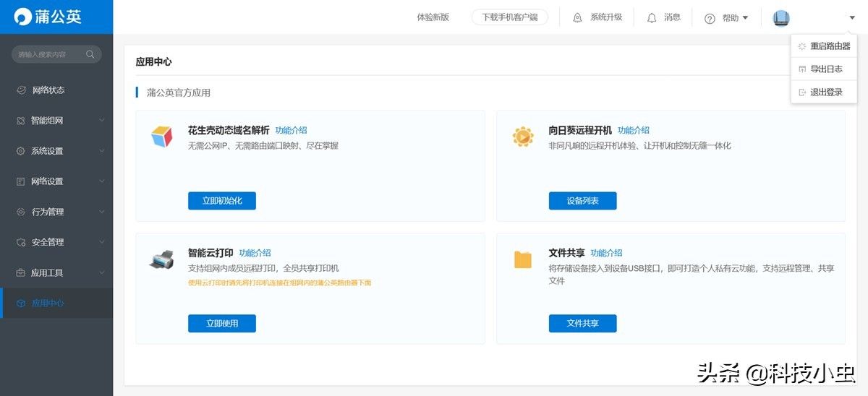Click the 应用中心 cube icon
This screenshot has width=868, height=396.
point(21,303)
